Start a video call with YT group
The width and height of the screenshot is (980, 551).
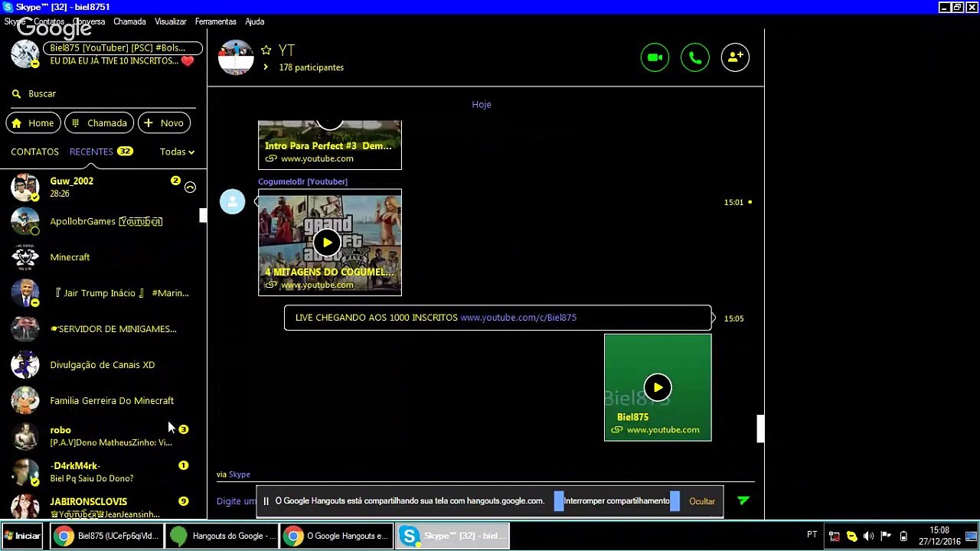point(655,57)
